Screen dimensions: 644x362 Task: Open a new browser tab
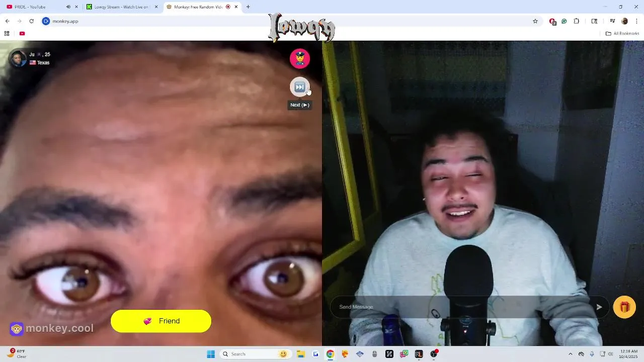tap(248, 7)
